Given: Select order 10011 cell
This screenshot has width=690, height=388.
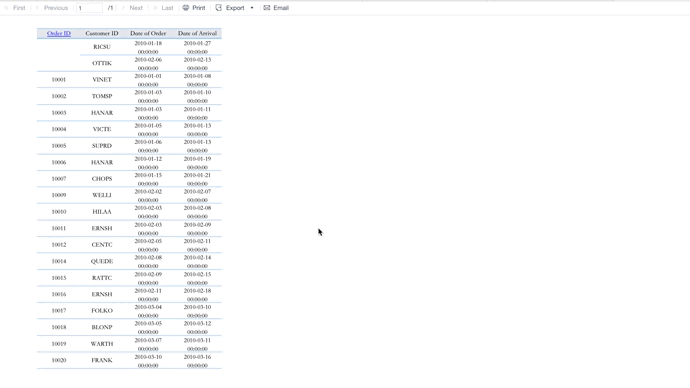Looking at the screenshot, I should click(59, 228).
